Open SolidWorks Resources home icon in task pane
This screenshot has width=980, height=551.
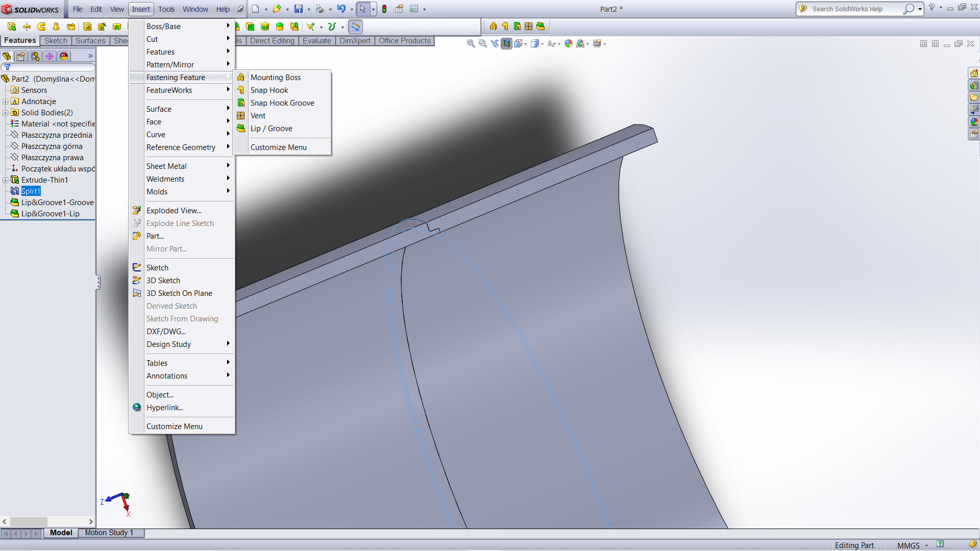coord(974,73)
